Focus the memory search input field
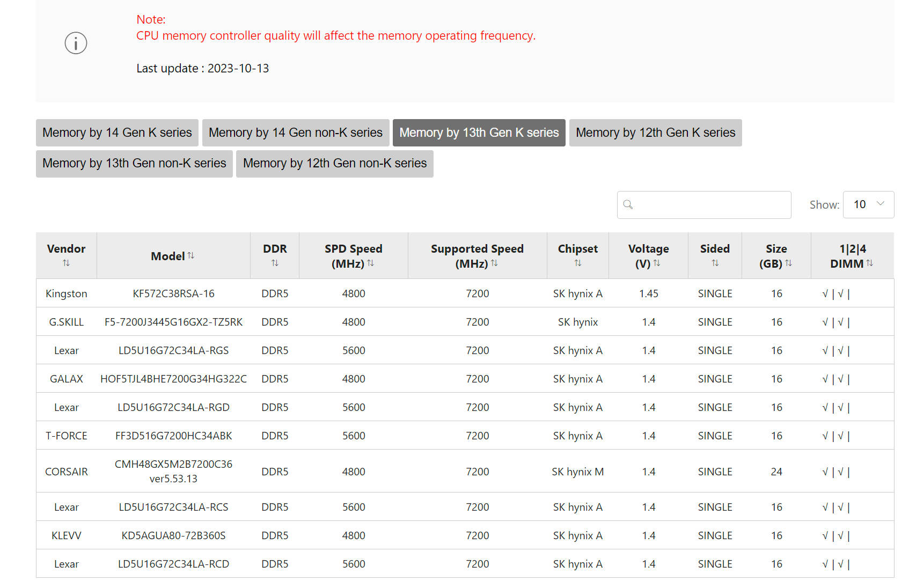Viewport: 909px width, 588px height. 704,204
